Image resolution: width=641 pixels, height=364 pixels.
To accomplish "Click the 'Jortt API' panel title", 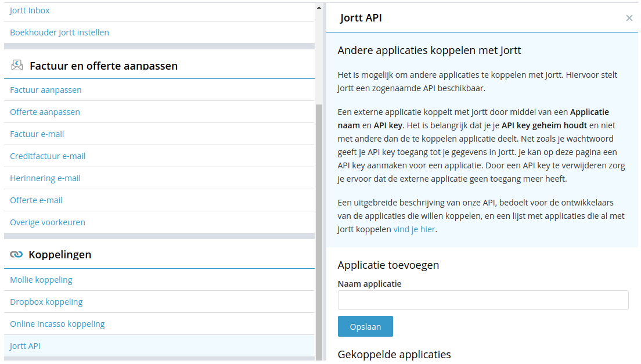I will point(361,18).
